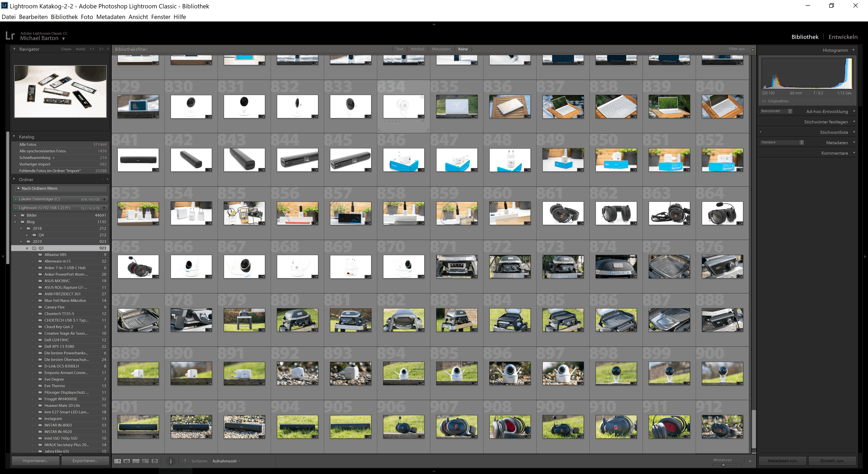The width and height of the screenshot is (868, 474).
Task: Open the Datei menu
Action: tap(9, 17)
